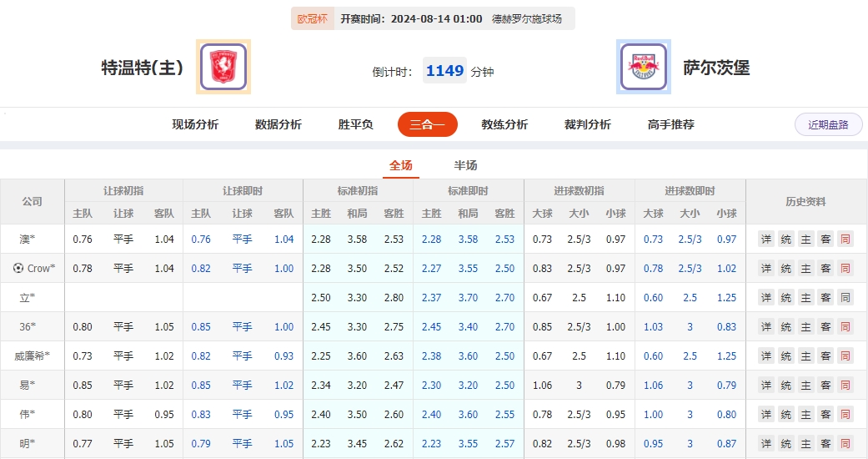Viewport: 868px width, 459px height.
Task: Select the highlighted 三合一 tab
Action: click(428, 124)
